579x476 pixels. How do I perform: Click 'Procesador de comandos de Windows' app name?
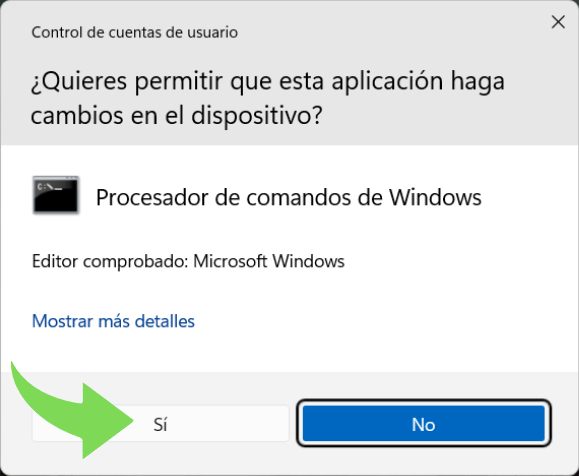(x=289, y=197)
